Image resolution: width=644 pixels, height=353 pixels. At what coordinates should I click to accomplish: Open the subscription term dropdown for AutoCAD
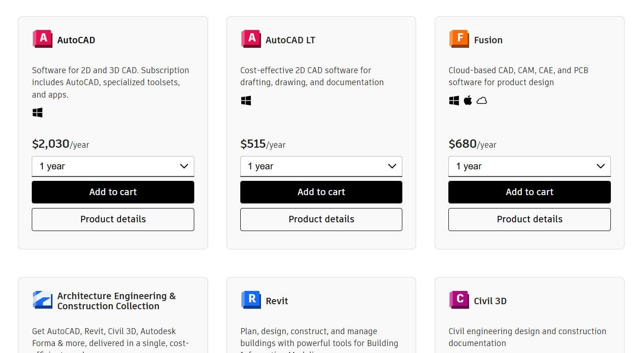click(113, 166)
